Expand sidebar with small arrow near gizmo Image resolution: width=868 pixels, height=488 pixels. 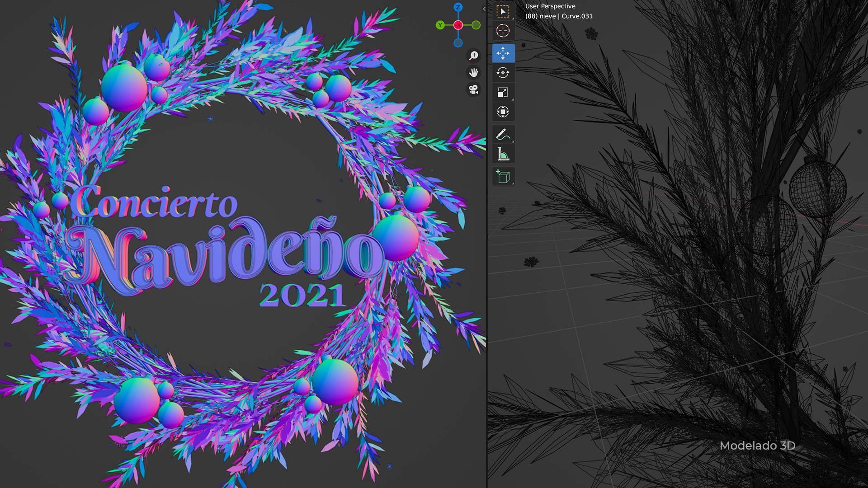pos(484,9)
